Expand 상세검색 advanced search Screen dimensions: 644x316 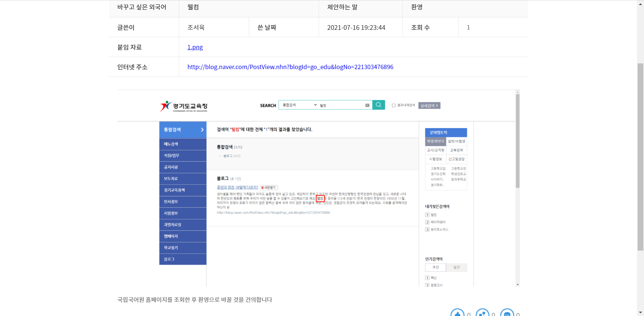[x=429, y=106]
